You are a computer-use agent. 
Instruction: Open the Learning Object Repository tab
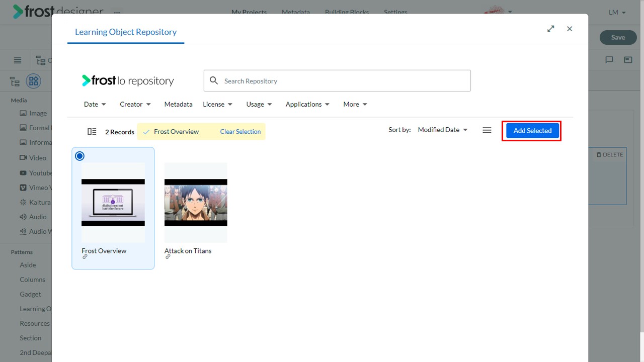coord(126,32)
